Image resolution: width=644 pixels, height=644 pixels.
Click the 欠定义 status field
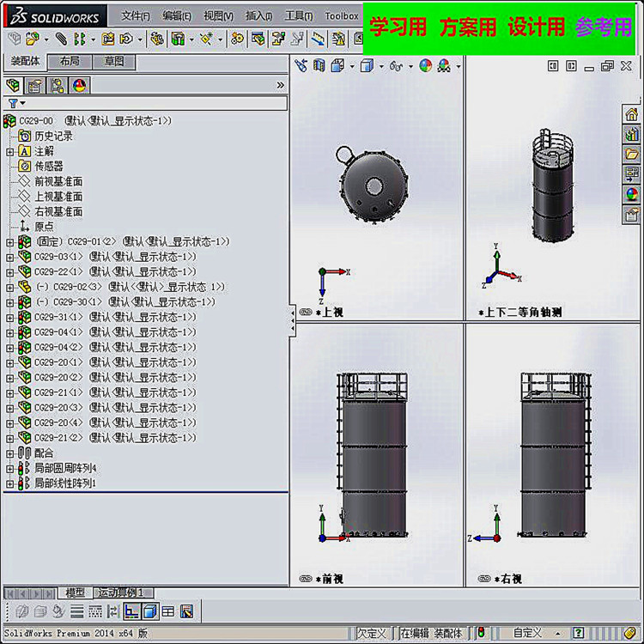[372, 633]
